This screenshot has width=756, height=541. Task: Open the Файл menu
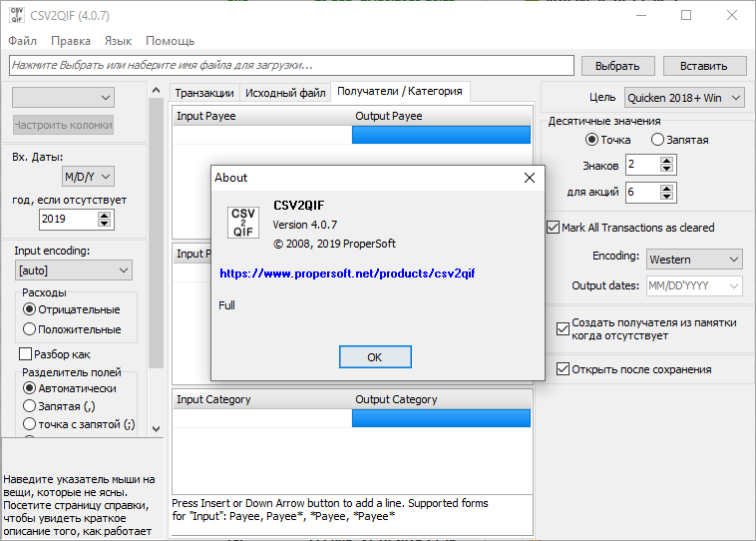[x=22, y=41]
